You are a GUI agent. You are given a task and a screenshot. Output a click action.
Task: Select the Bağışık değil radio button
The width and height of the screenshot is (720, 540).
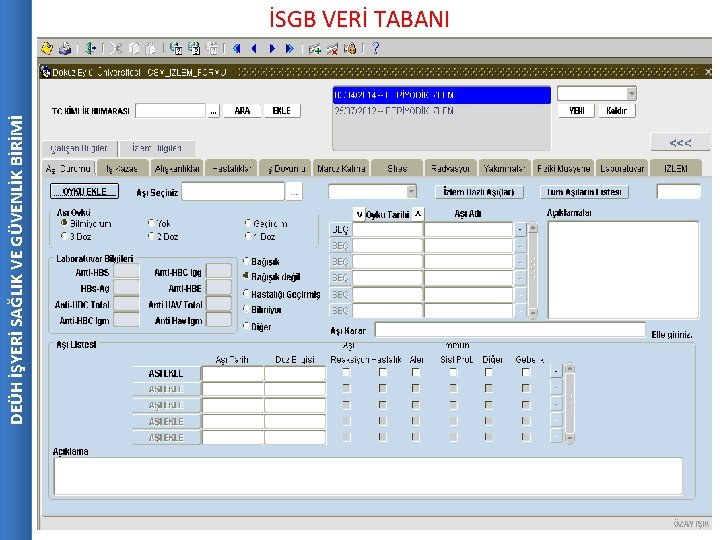tap(246, 276)
